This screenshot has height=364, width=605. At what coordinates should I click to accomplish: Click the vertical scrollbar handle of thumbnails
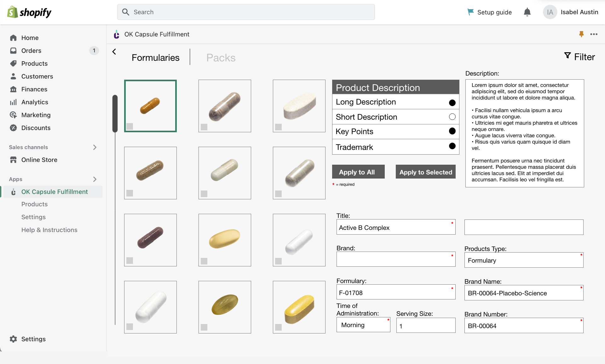(x=115, y=113)
